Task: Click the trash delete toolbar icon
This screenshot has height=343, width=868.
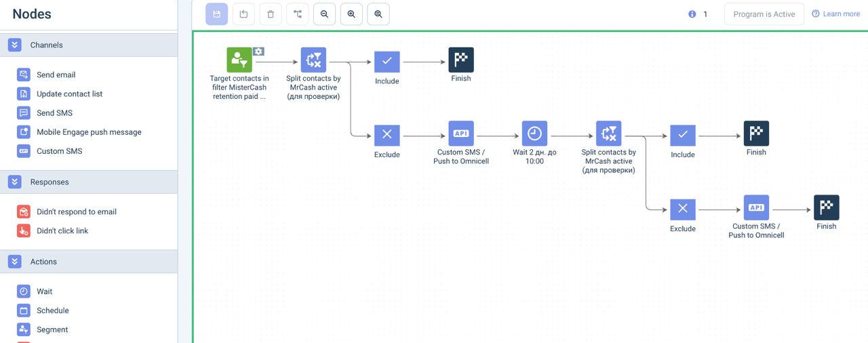Action: coord(271,14)
